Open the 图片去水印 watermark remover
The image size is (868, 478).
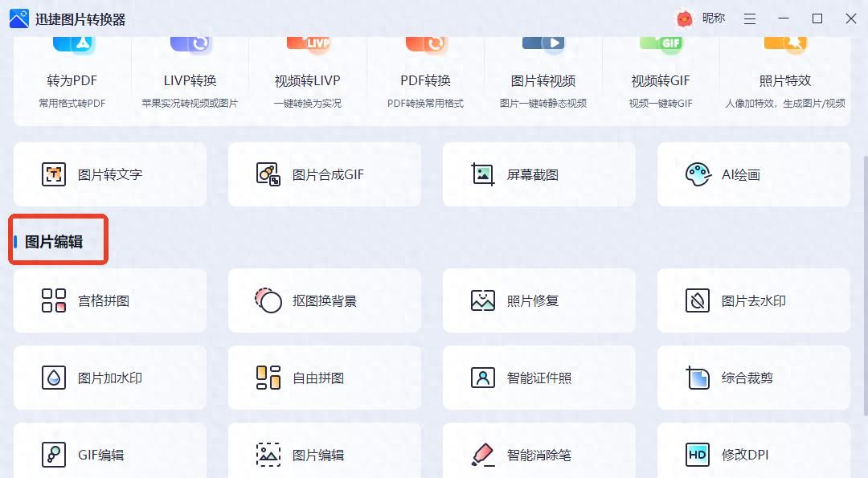coord(753,300)
